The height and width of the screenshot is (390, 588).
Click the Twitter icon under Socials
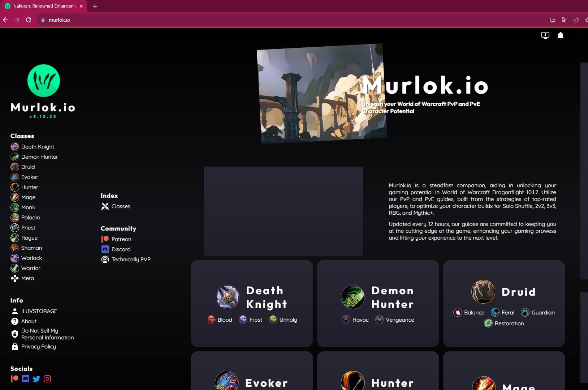36,379
